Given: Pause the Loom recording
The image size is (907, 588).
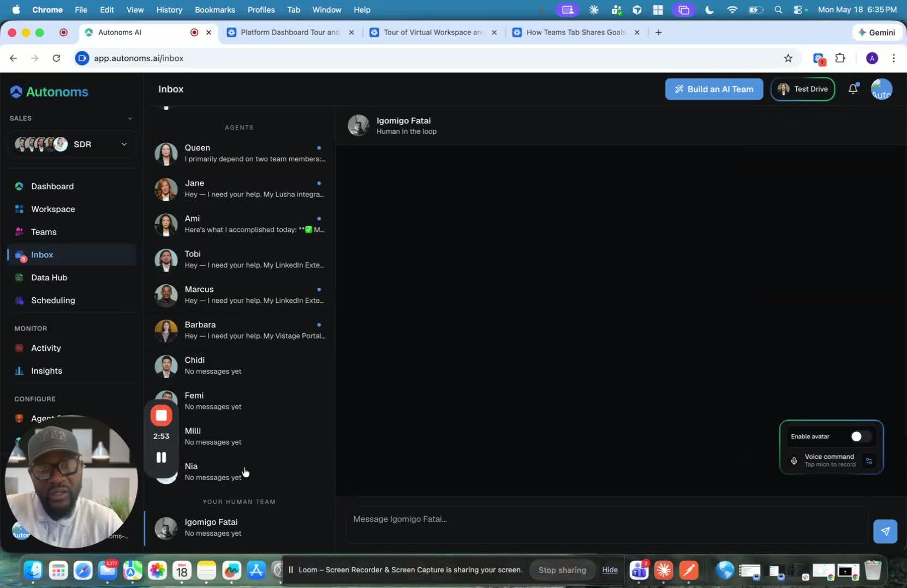Looking at the screenshot, I should (x=161, y=458).
